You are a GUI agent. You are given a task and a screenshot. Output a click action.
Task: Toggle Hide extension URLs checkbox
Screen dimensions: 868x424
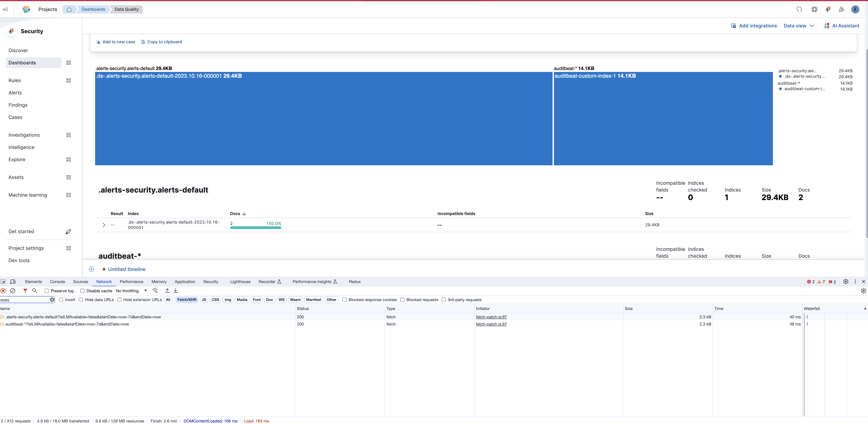(x=119, y=300)
